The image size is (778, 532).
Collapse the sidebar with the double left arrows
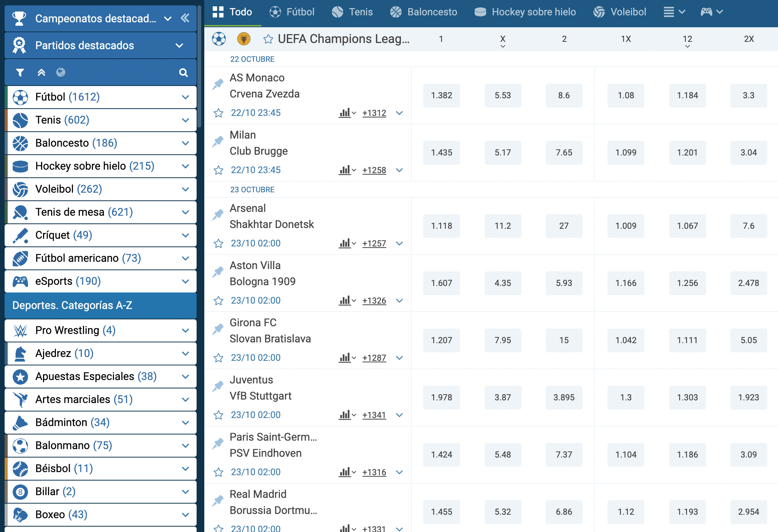point(185,18)
